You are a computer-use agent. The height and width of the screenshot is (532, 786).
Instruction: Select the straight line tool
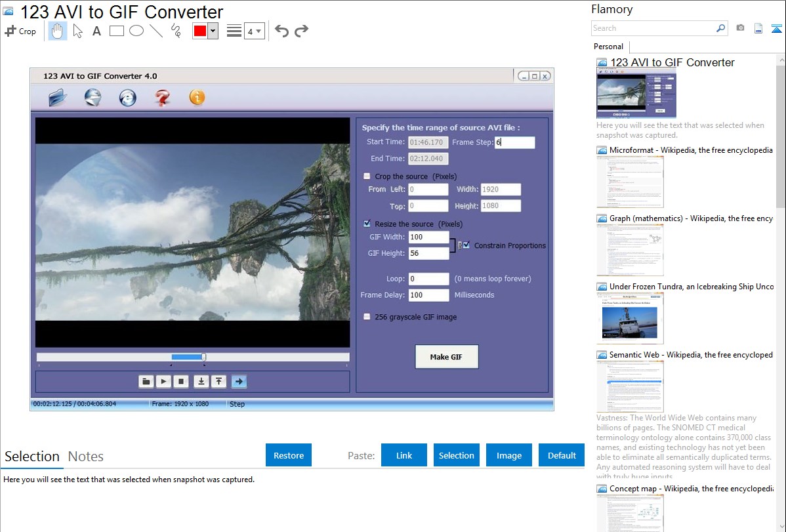pyautogui.click(x=156, y=31)
